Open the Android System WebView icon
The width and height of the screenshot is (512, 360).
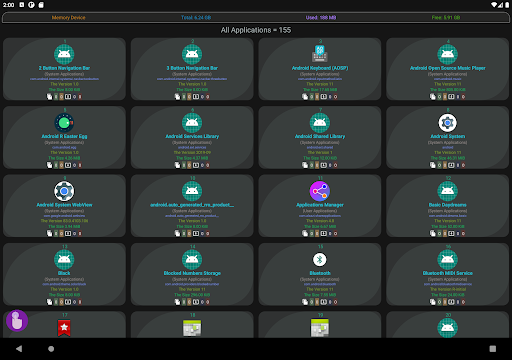[x=64, y=191]
